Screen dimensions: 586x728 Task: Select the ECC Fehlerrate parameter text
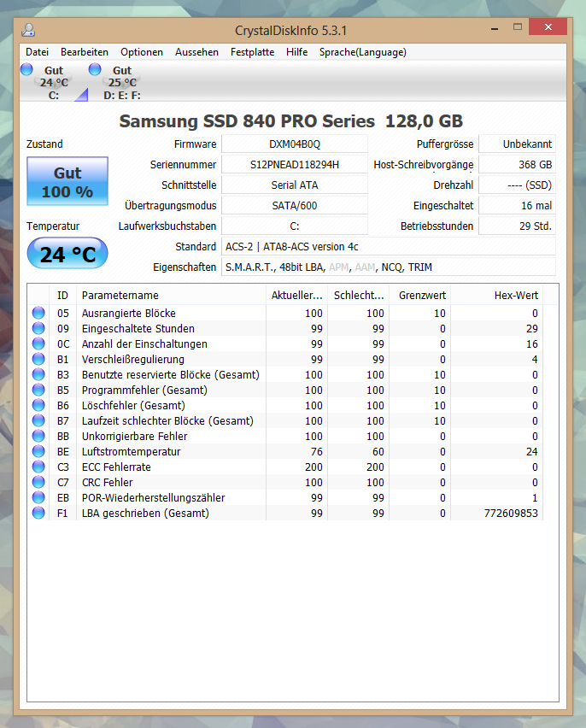116,467
